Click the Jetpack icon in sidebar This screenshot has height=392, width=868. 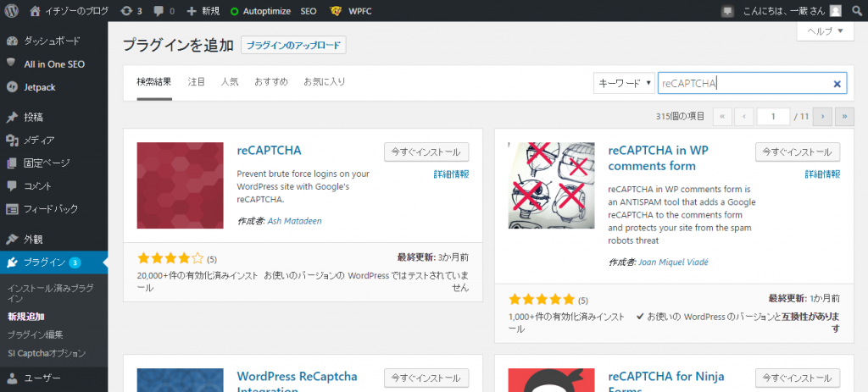click(x=12, y=87)
